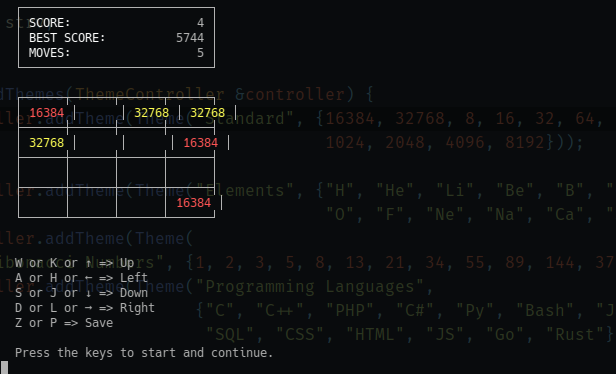
Task: Click the 32768 tile in top row's last cell
Action: (x=208, y=113)
